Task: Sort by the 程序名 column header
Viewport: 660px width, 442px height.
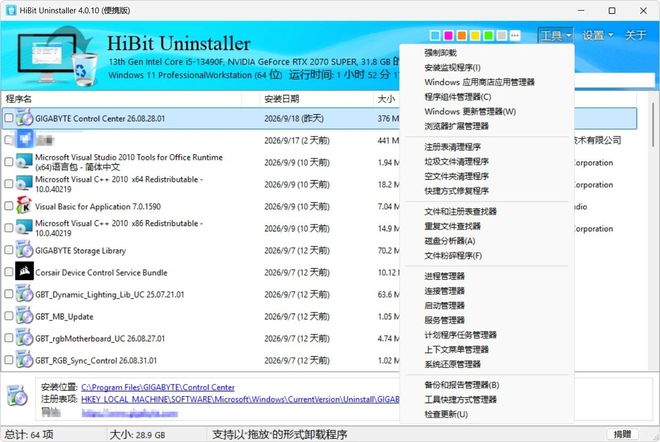Action: (x=122, y=99)
